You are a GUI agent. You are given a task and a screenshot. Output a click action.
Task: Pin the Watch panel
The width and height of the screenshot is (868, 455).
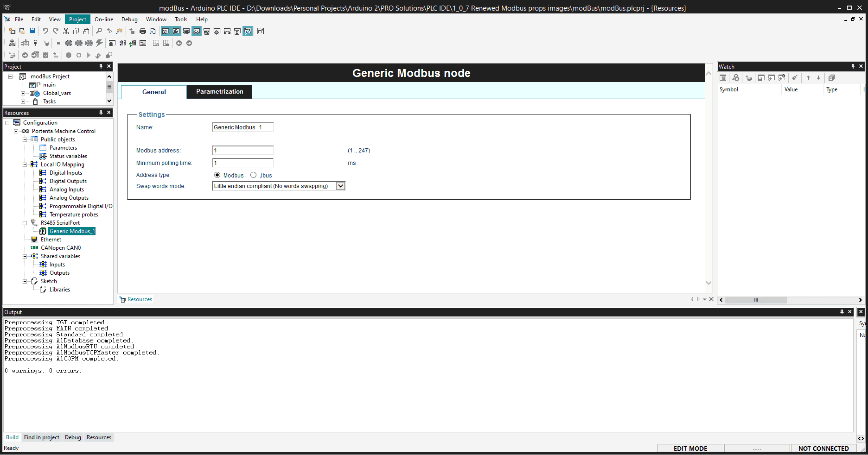853,66
